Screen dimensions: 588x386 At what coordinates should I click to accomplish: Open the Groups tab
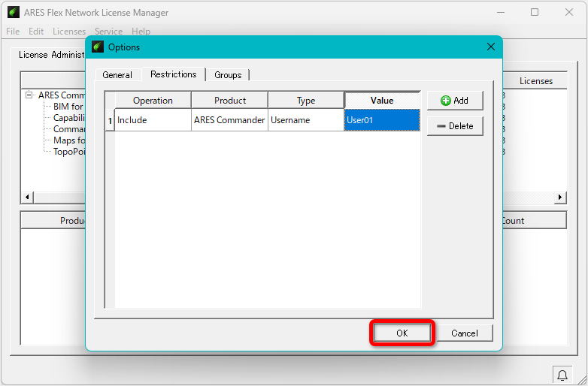coord(228,75)
